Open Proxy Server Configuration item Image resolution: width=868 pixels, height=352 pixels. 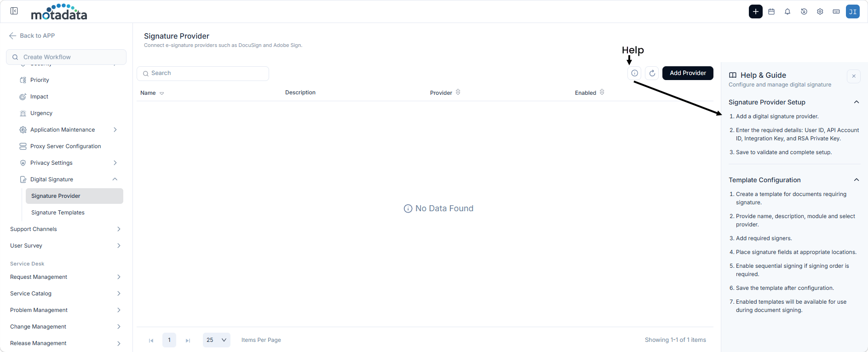click(66, 146)
